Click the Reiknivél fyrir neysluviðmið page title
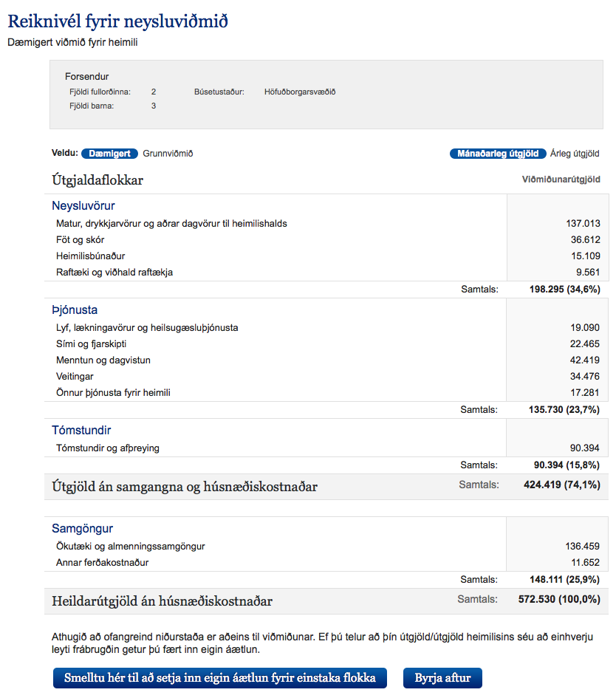Image resolution: width=616 pixels, height=698 pixels. 117,22
